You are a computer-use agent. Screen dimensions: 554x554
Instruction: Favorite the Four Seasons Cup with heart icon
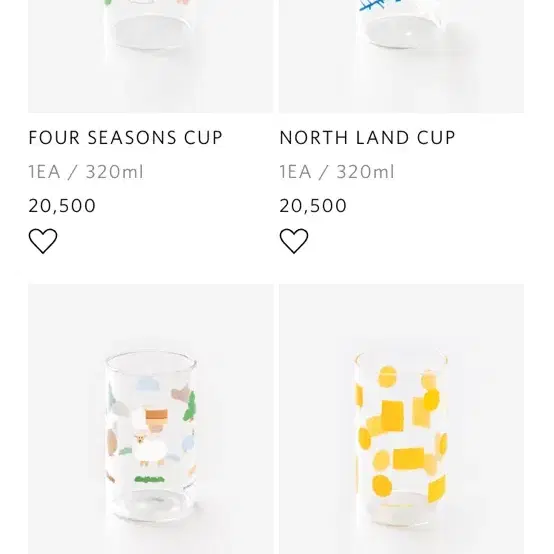pyautogui.click(x=43, y=241)
